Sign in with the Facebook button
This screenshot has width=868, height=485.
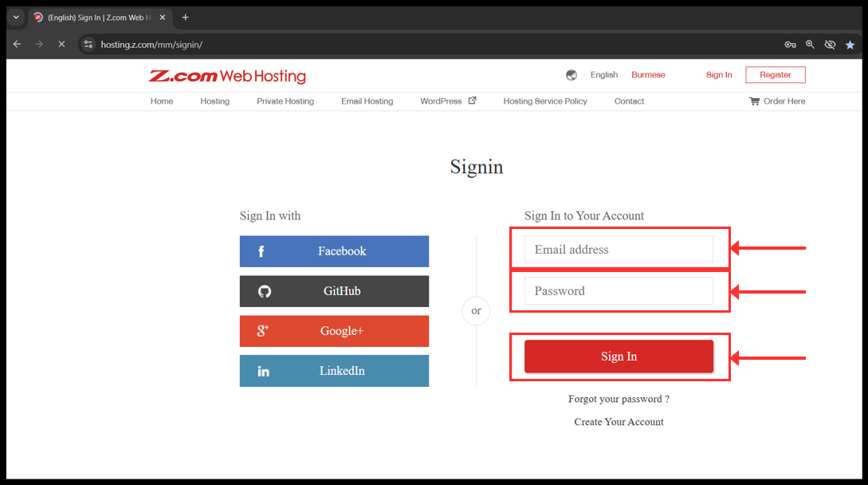coord(334,251)
